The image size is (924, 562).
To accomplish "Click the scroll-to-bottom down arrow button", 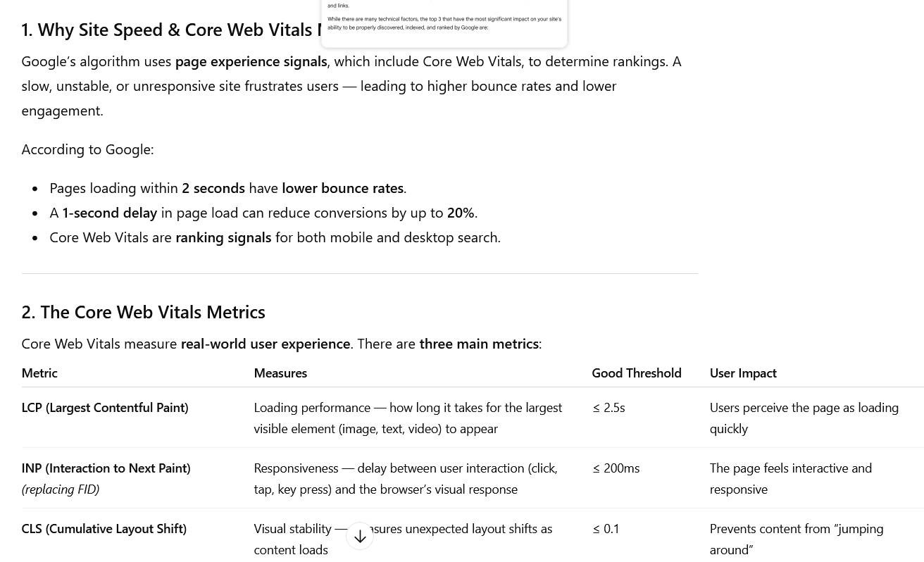I will (360, 537).
